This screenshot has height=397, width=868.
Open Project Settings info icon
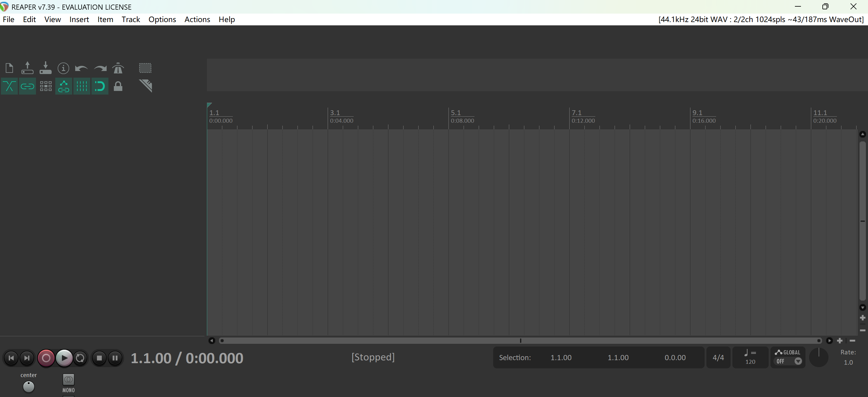point(63,68)
